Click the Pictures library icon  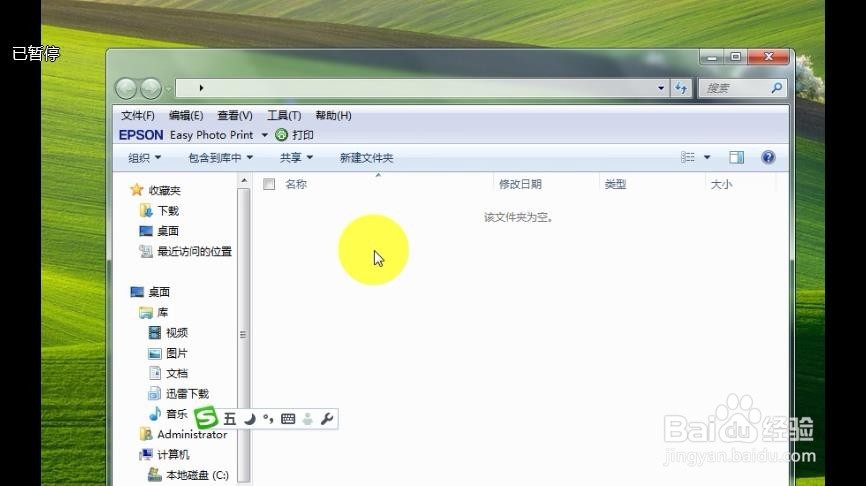coord(155,353)
